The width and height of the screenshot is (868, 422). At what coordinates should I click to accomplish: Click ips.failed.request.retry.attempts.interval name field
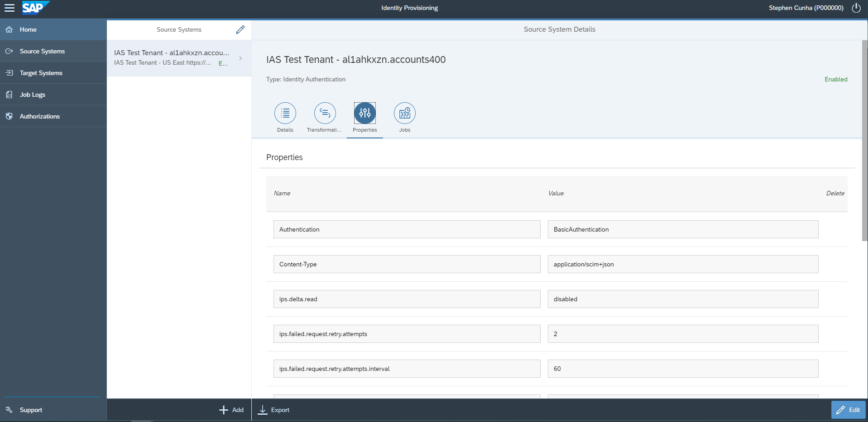[407, 369]
